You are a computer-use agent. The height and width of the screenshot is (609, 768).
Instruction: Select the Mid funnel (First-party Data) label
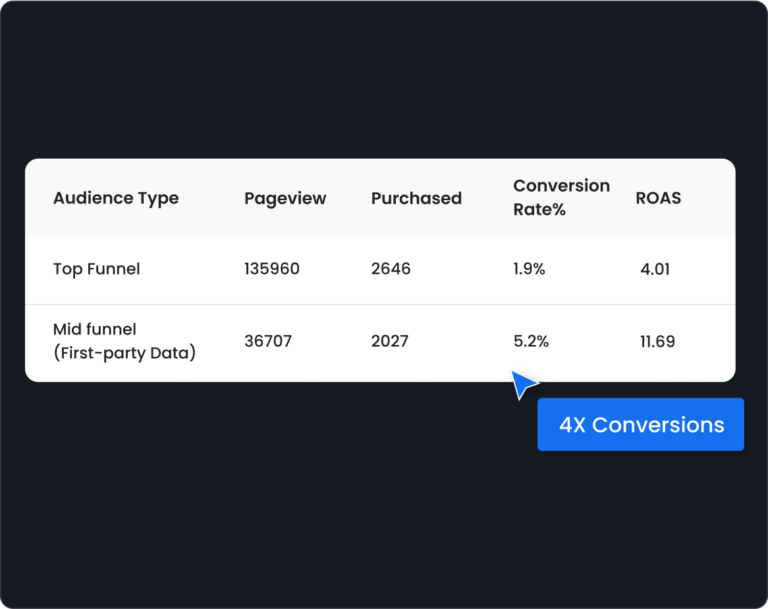point(124,341)
